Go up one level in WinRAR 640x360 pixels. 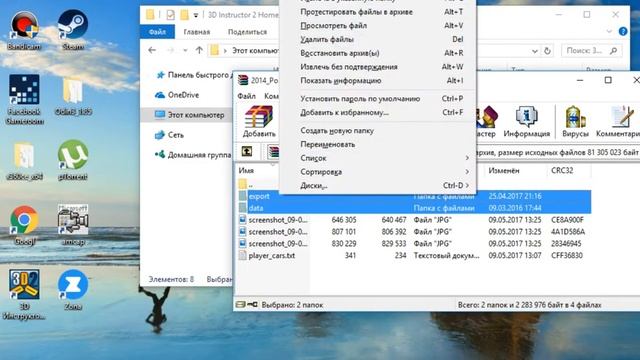(247, 151)
